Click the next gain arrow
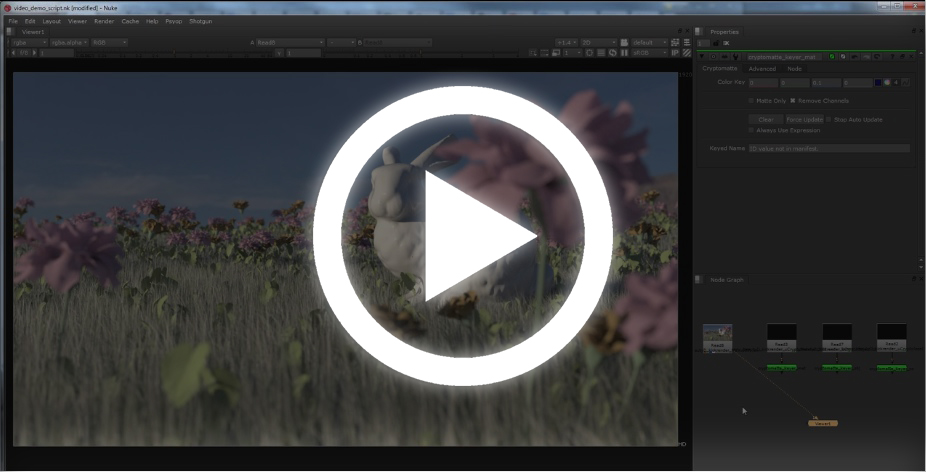The width and height of the screenshot is (926, 472). 34,53
